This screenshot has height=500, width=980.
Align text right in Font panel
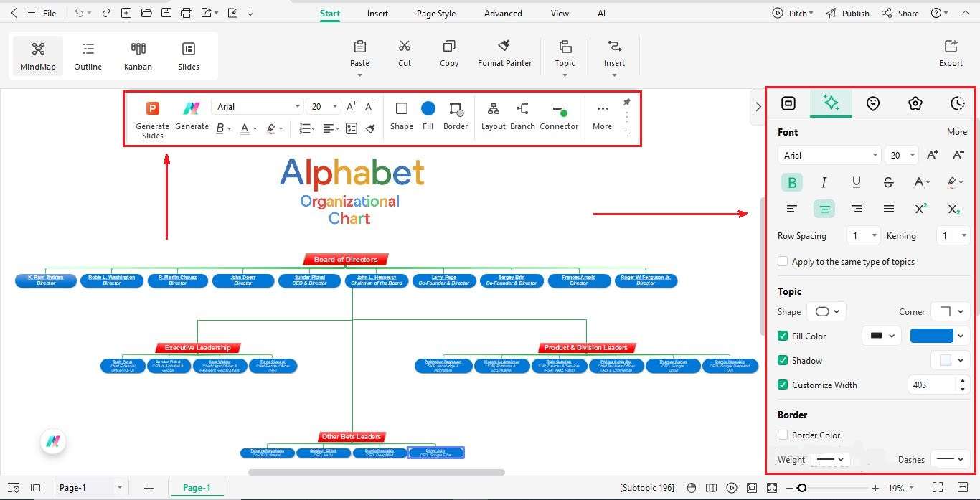[x=857, y=209]
